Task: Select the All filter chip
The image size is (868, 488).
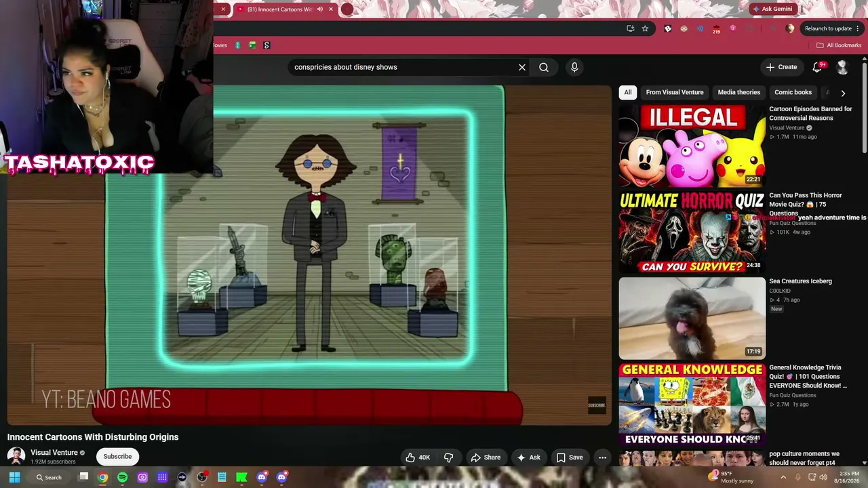Action: (x=628, y=92)
